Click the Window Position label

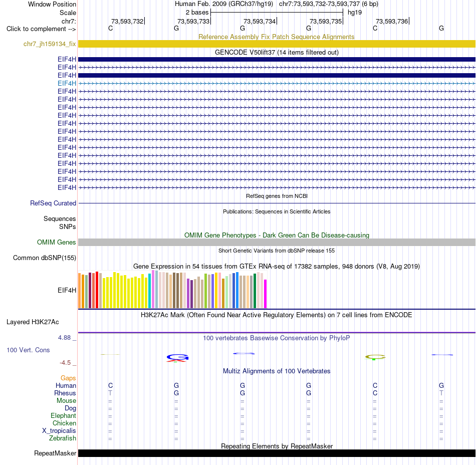52,4
